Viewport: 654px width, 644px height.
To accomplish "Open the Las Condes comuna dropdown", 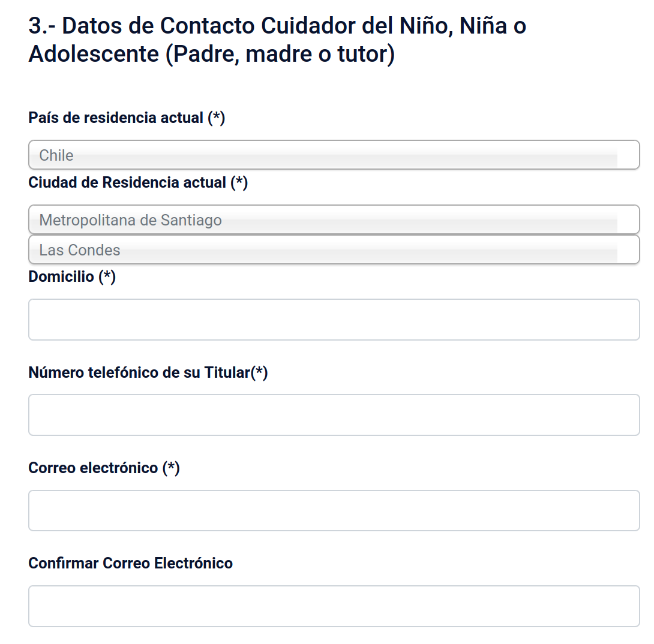I will click(x=334, y=249).
